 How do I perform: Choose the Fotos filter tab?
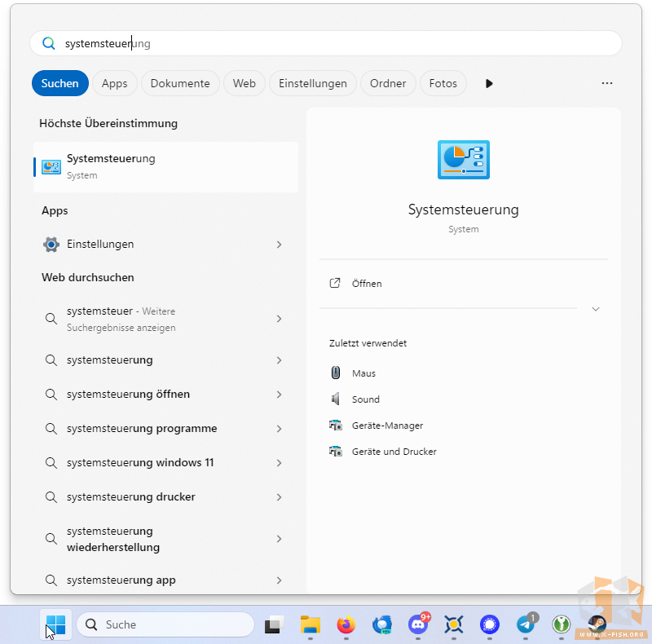point(443,83)
